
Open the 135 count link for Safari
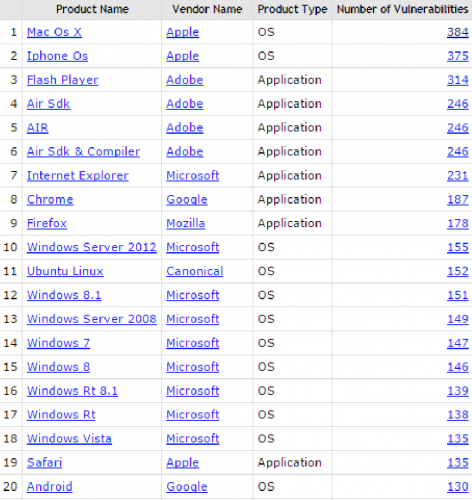click(458, 463)
